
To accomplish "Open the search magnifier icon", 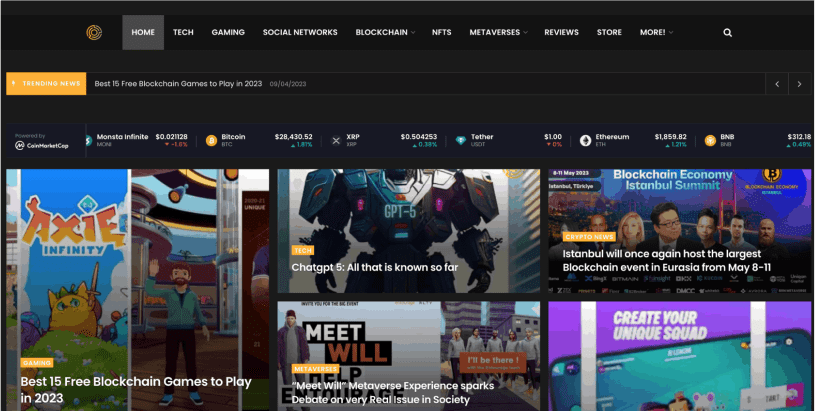I will (x=728, y=33).
